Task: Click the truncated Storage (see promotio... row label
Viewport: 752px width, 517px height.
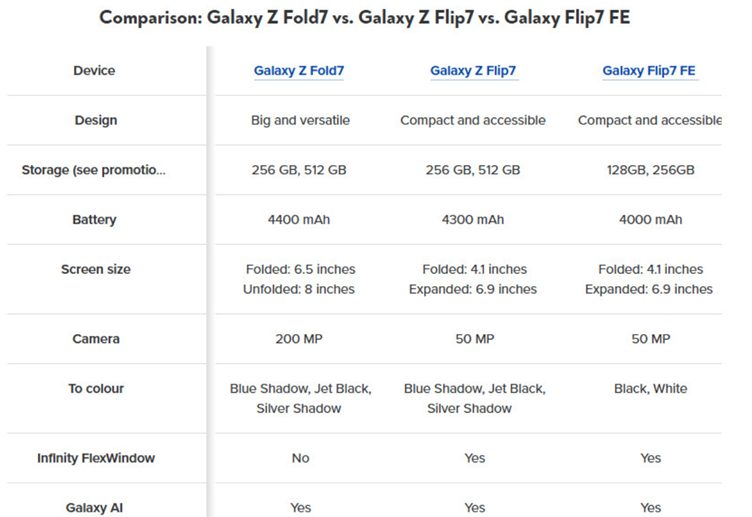Action: click(x=94, y=170)
